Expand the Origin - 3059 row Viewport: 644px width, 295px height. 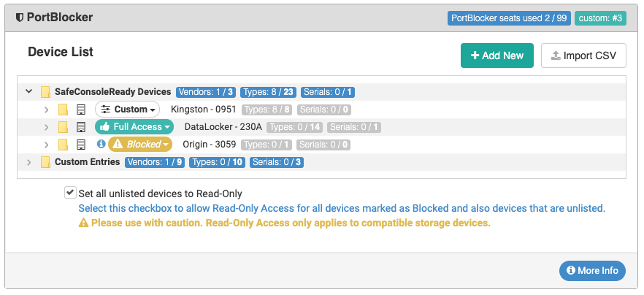[47, 145]
